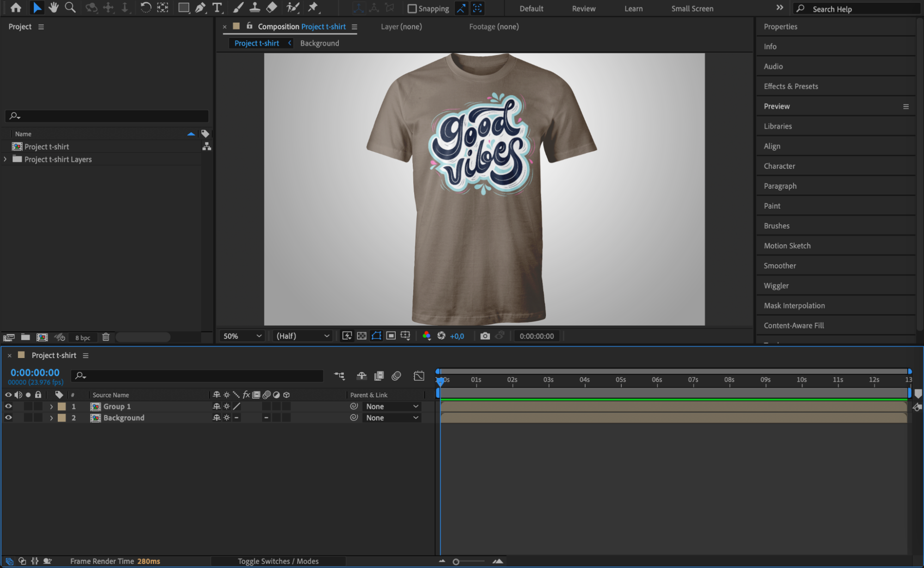
Task: Click the Background breadcrumb in viewer
Action: (x=319, y=43)
